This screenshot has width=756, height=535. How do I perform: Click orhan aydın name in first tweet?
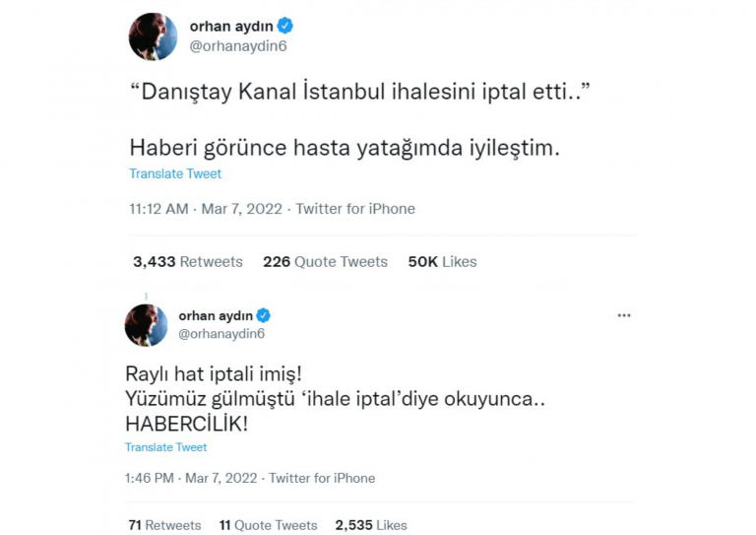(231, 26)
